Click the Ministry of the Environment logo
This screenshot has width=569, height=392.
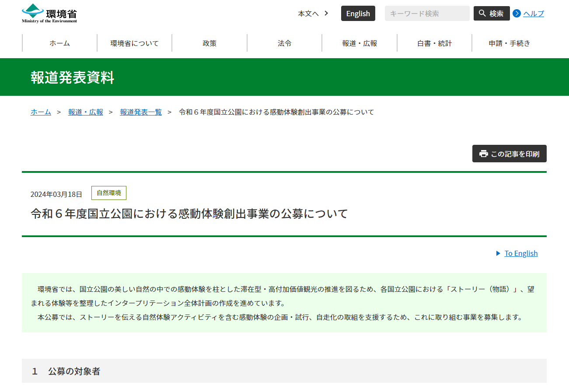pos(49,13)
